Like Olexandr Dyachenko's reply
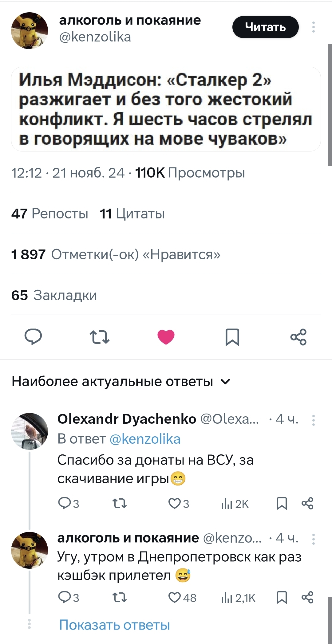The image size is (332, 644). [175, 503]
